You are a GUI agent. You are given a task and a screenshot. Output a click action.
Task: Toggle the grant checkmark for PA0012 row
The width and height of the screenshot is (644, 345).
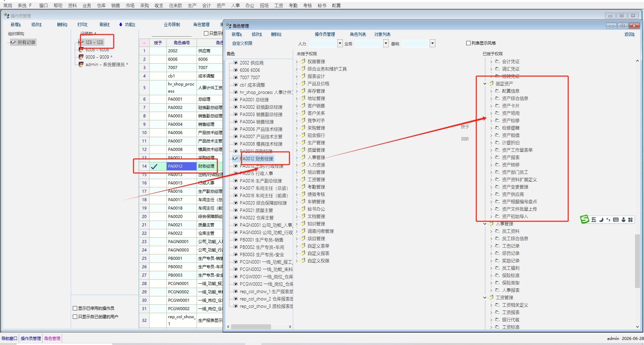click(154, 166)
